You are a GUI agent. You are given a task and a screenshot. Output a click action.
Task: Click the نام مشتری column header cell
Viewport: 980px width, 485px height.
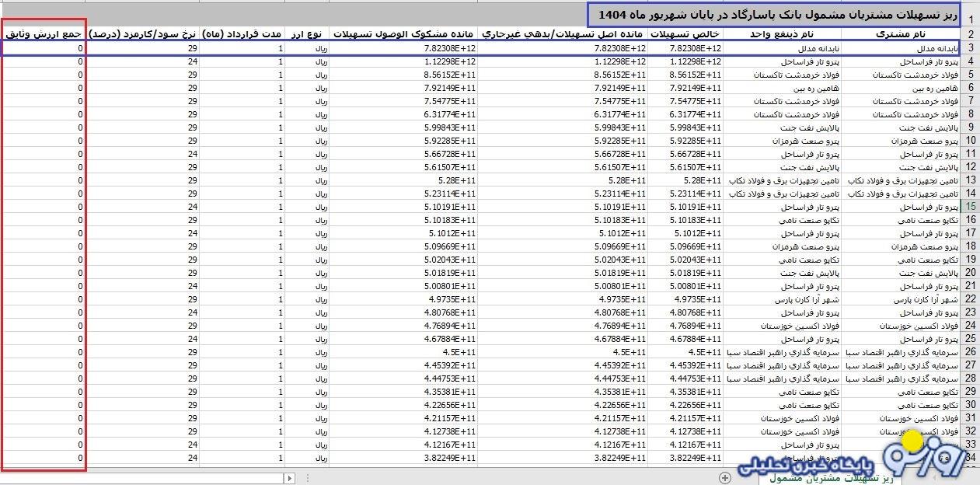coord(901,34)
